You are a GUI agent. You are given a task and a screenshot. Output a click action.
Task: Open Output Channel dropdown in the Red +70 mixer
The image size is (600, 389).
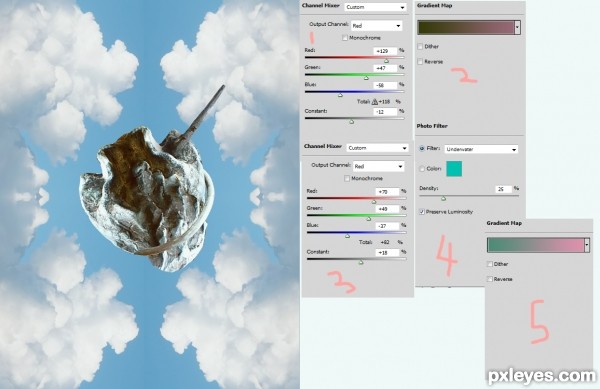pyautogui.click(x=378, y=166)
